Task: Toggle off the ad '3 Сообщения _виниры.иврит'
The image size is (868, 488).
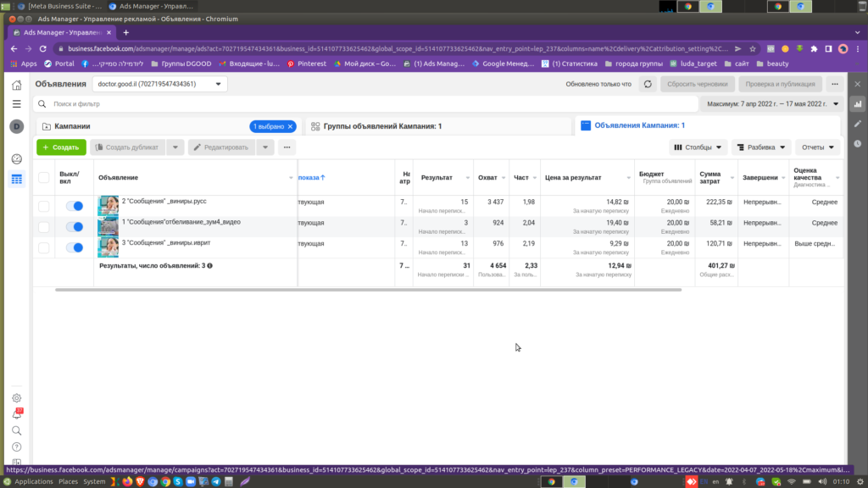Action: point(75,247)
